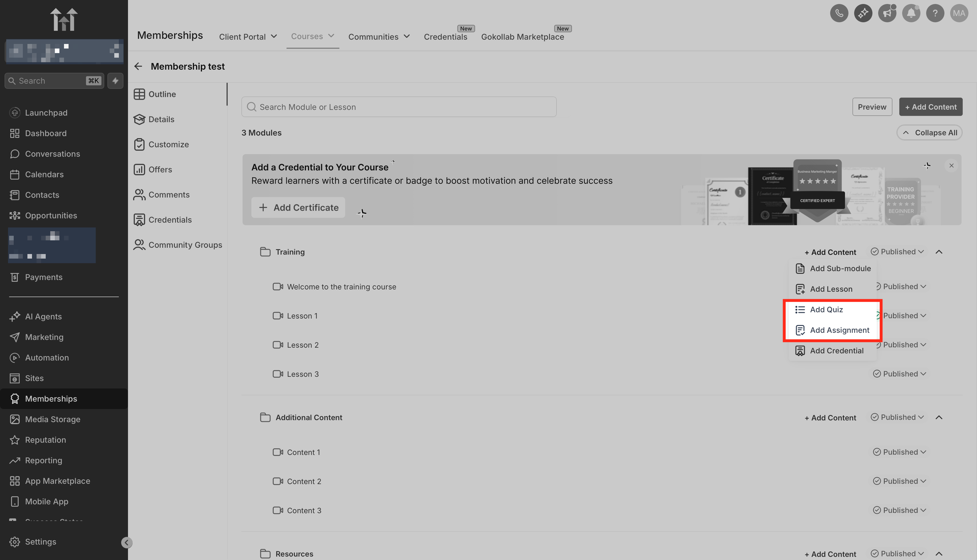This screenshot has width=977, height=560.
Task: Click the Collapse All button
Action: click(929, 133)
